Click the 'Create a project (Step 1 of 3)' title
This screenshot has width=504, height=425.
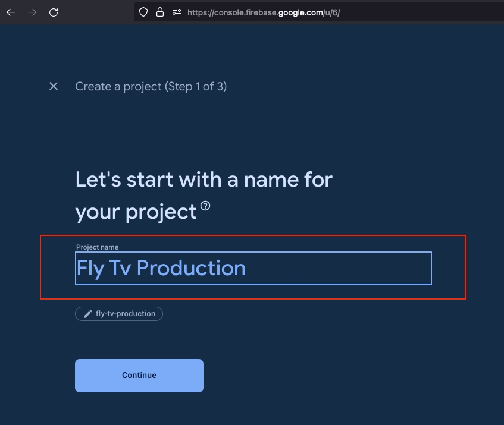click(x=151, y=87)
